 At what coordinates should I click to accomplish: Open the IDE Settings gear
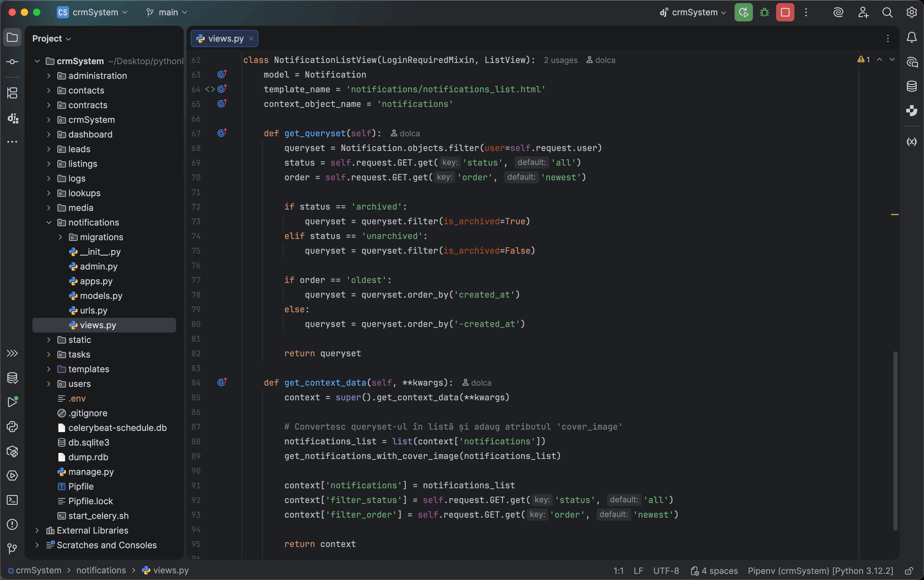pyautogui.click(x=911, y=12)
